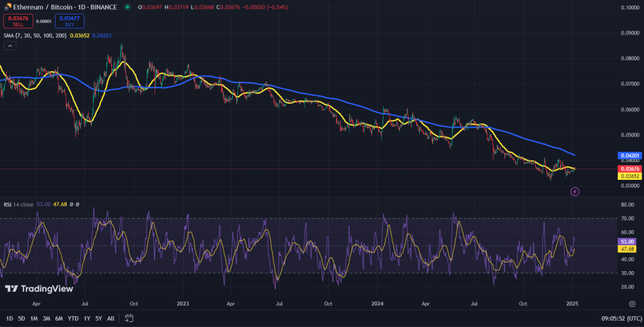This screenshot has height=327, width=644.
Task: Switch to the 1M range
Action: coord(34,318)
